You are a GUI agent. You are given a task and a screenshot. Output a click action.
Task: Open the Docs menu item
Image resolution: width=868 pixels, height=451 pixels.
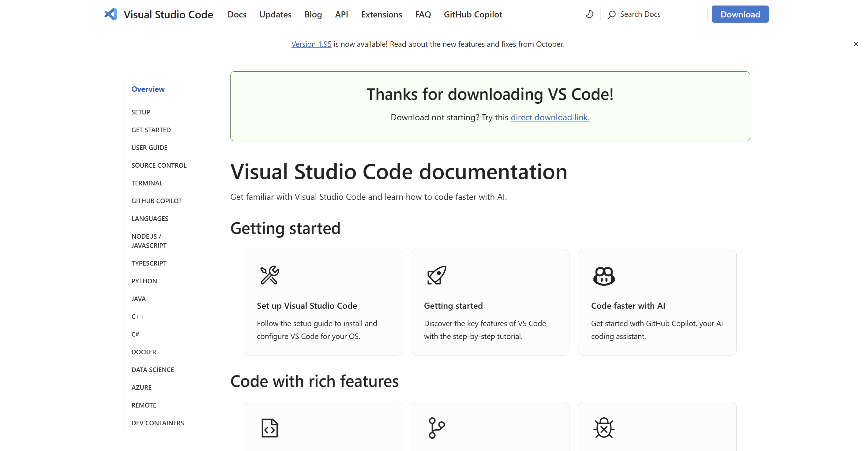(x=237, y=14)
